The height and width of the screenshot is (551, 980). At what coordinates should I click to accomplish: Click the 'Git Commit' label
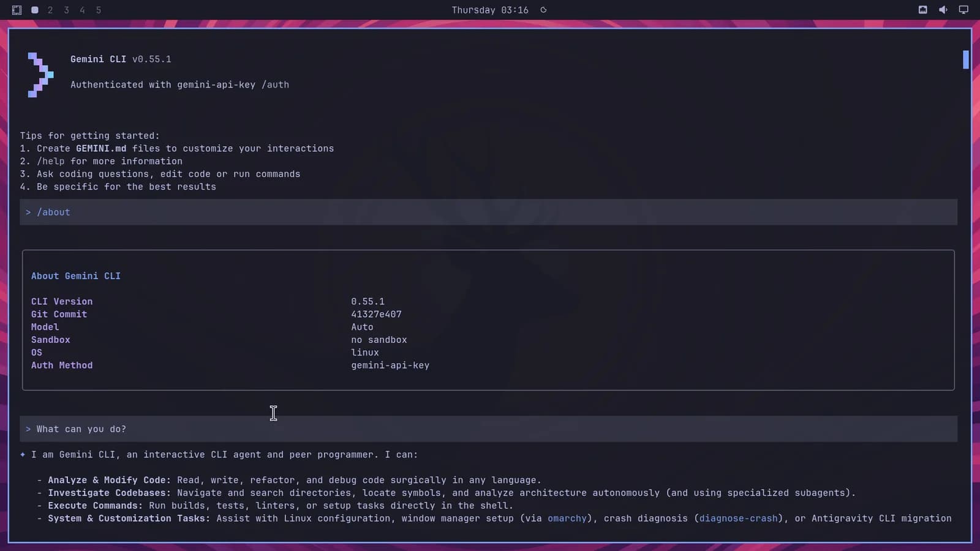pyautogui.click(x=59, y=314)
